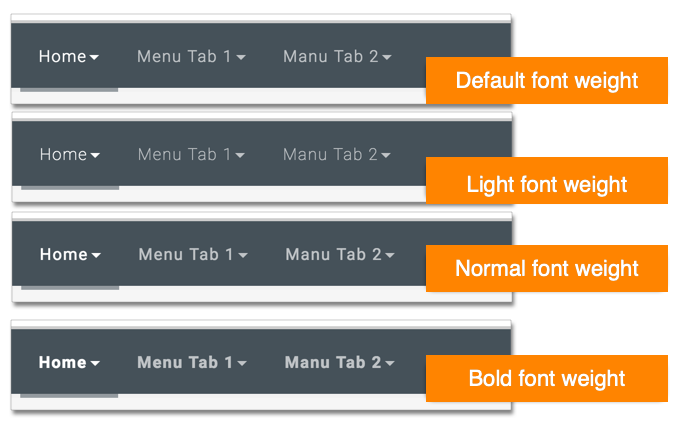
Task: Click bold Home tab in the bottom bar
Action: coord(63,362)
